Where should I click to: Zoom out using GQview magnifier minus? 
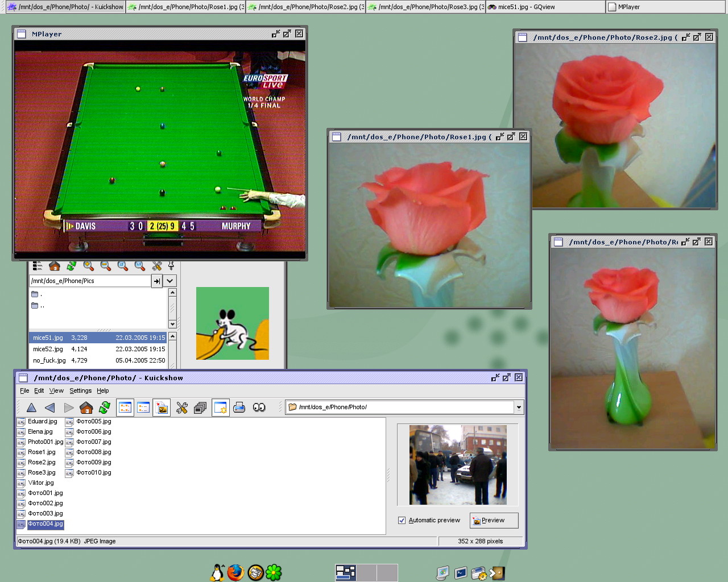point(106,266)
